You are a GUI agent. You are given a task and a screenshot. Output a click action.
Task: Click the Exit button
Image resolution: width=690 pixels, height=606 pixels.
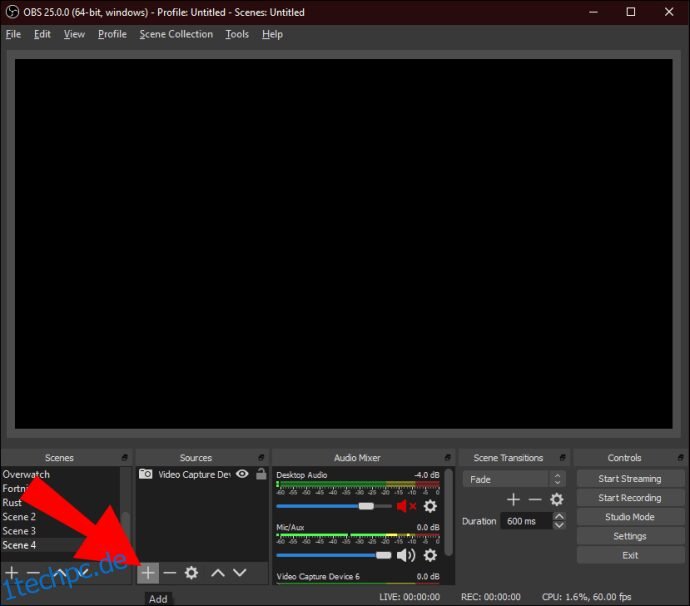tap(630, 555)
